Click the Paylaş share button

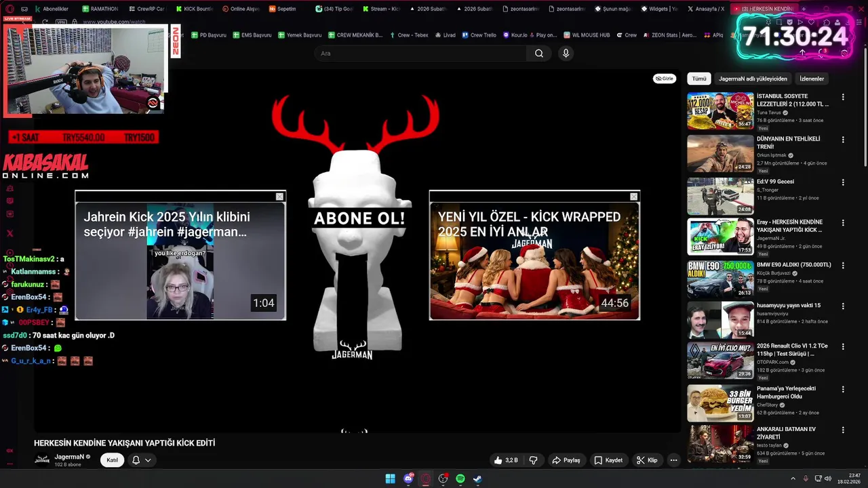pos(566,460)
